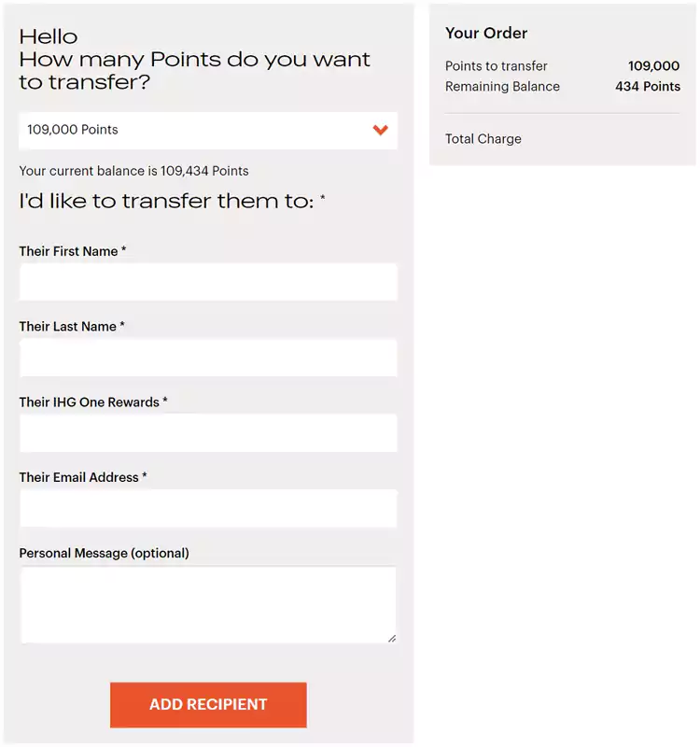Click the message box resize handle

tap(391, 638)
